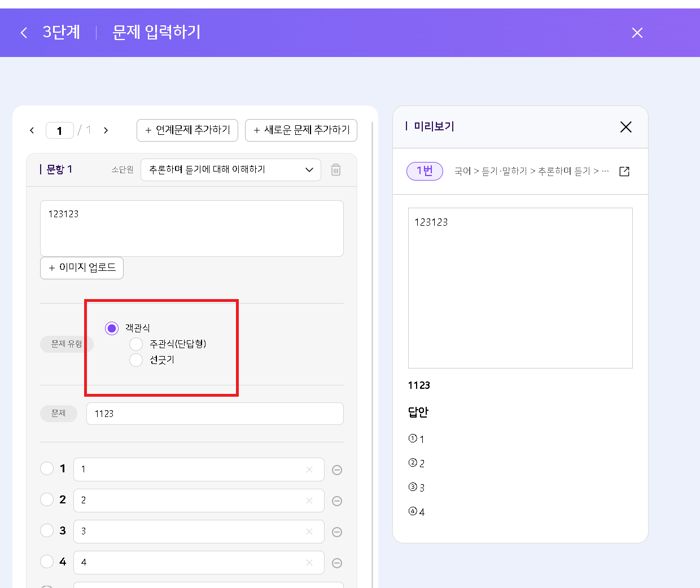The height and width of the screenshot is (588, 700).
Task: Close the 미리보기 preview panel
Action: (x=626, y=127)
